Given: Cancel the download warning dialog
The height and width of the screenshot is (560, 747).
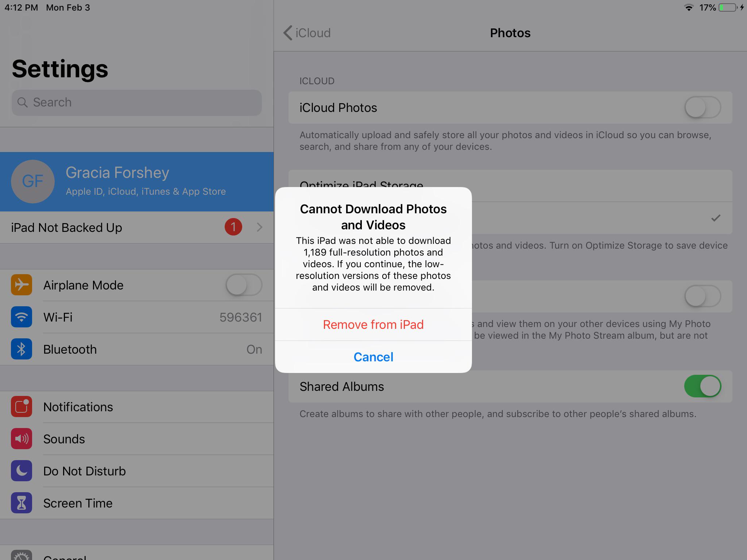Looking at the screenshot, I should coord(373,357).
